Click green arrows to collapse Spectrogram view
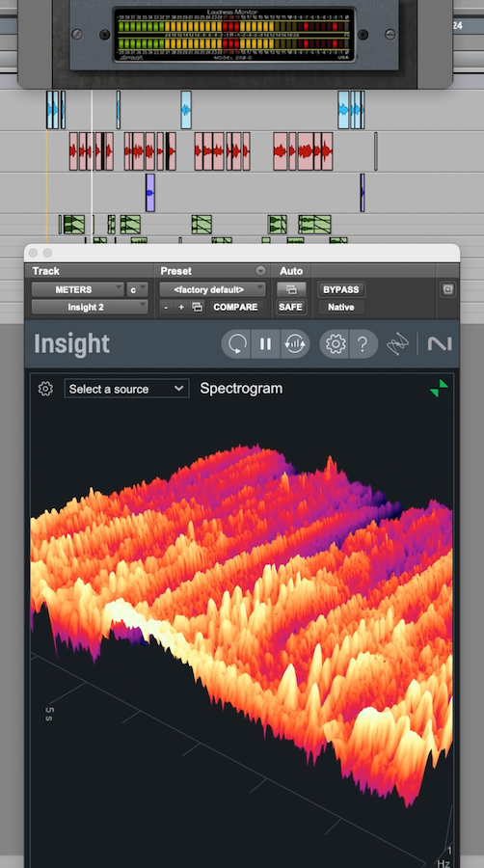The width and height of the screenshot is (484, 868). point(440,388)
